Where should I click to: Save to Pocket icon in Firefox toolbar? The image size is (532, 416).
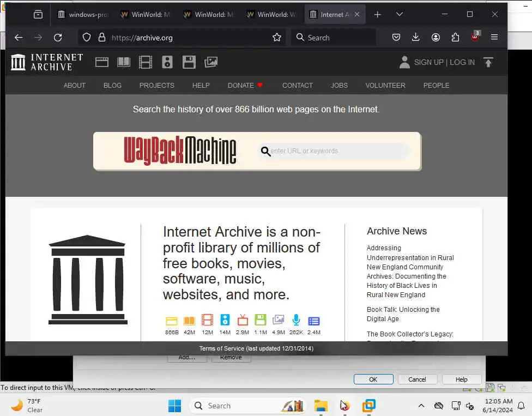(x=396, y=37)
